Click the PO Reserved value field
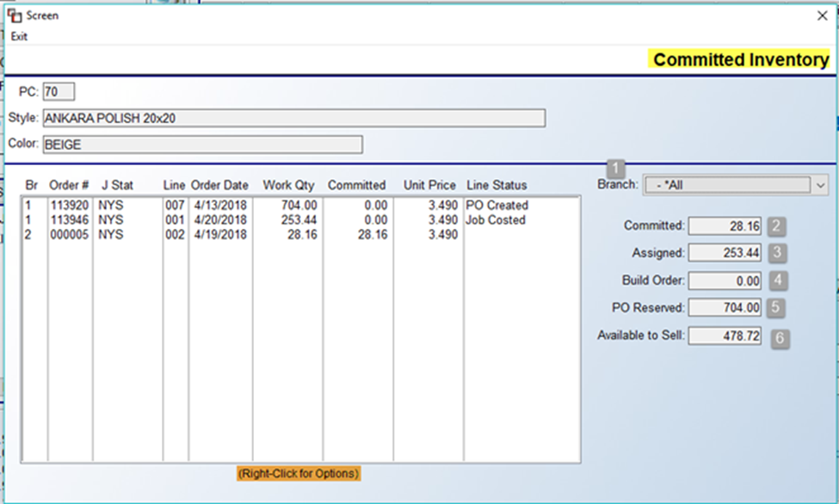The width and height of the screenshot is (839, 504). (725, 308)
